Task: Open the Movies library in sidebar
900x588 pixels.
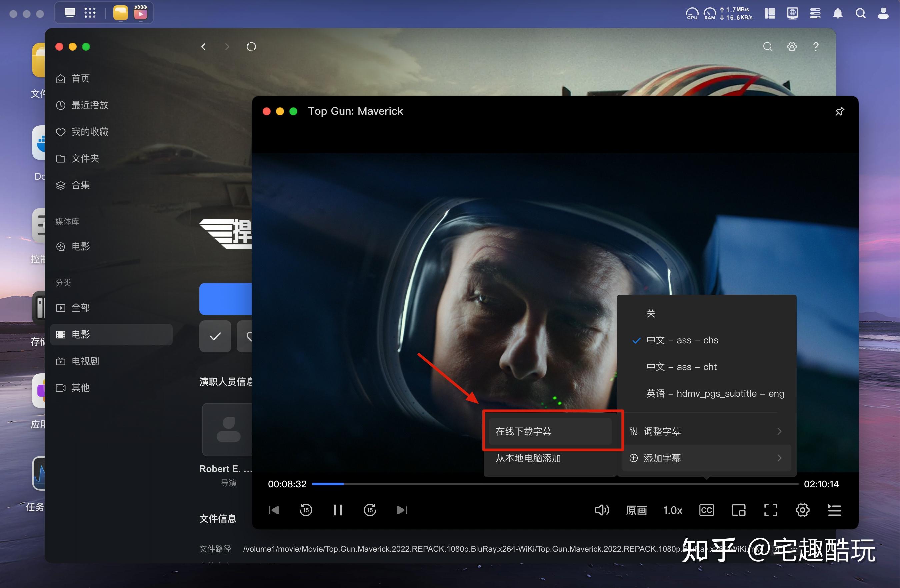Action: click(x=80, y=246)
